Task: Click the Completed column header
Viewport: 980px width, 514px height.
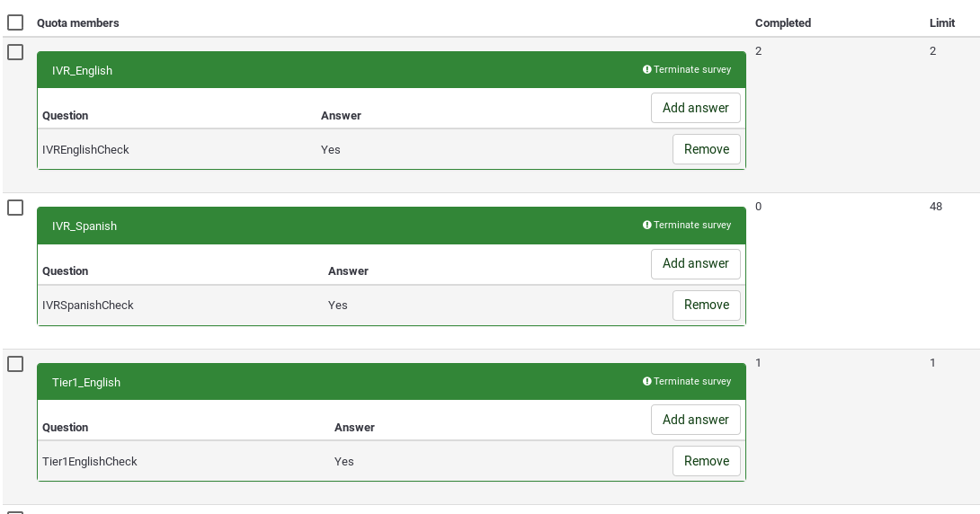Action: click(782, 23)
